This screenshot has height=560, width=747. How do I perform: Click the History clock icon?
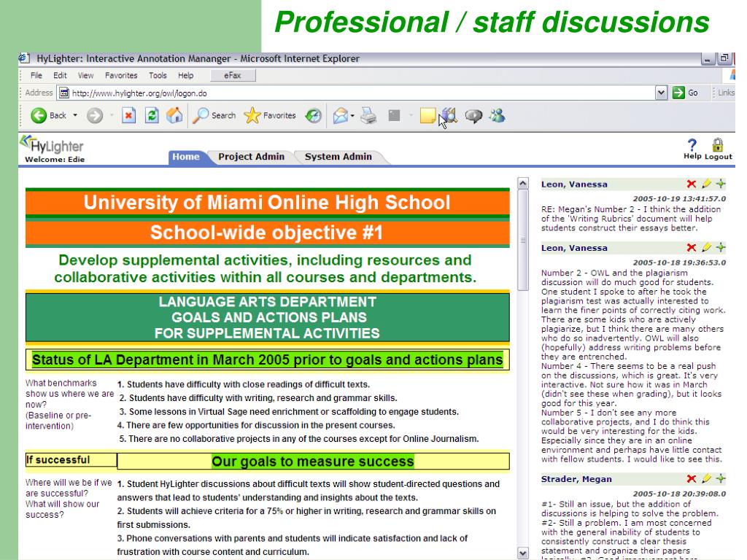coord(314,115)
